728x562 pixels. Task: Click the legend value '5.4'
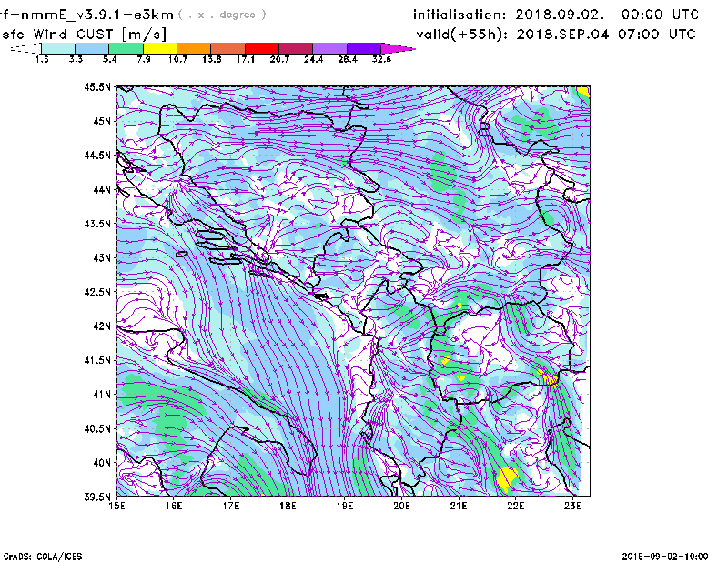109,59
